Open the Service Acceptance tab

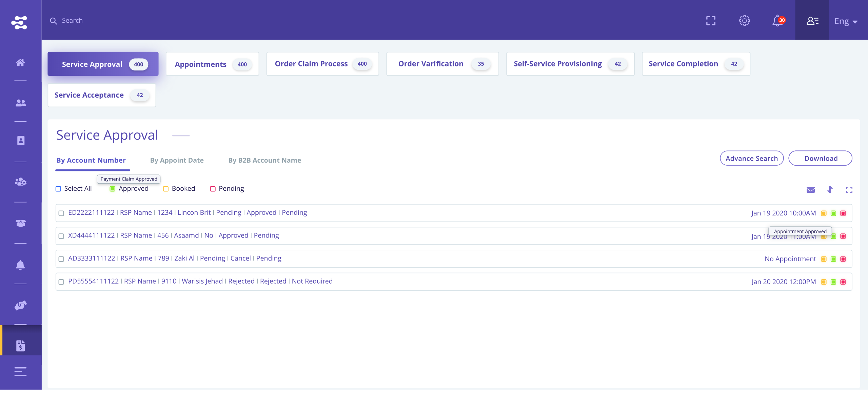tap(102, 95)
